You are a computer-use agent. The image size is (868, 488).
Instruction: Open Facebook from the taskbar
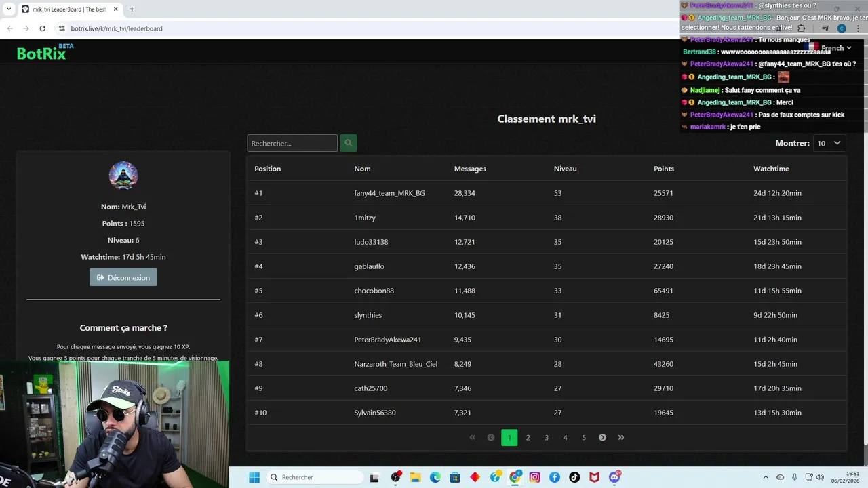[555, 477]
